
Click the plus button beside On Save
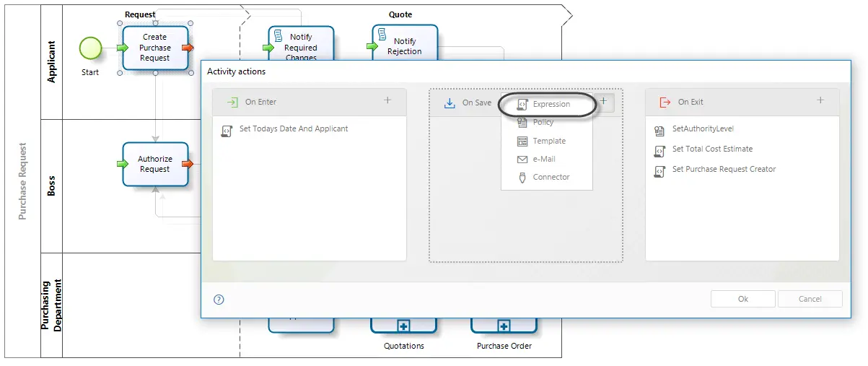pos(604,103)
